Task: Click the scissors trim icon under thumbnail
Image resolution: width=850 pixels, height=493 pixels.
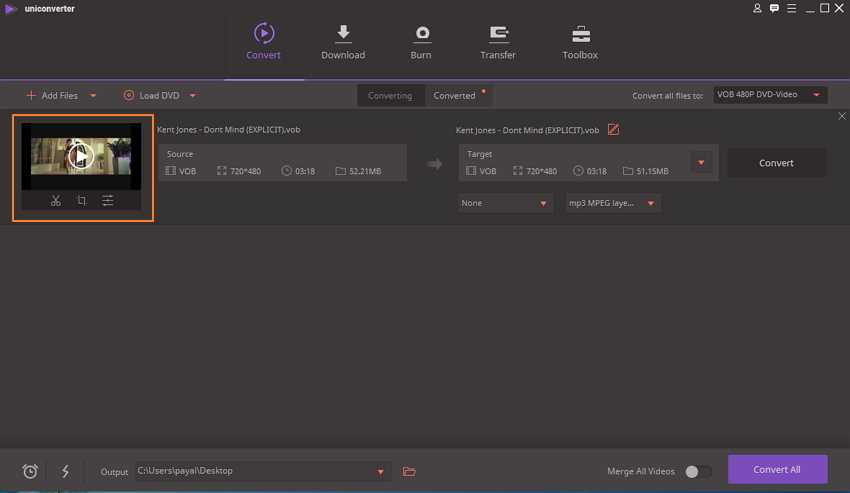Action: coord(55,201)
